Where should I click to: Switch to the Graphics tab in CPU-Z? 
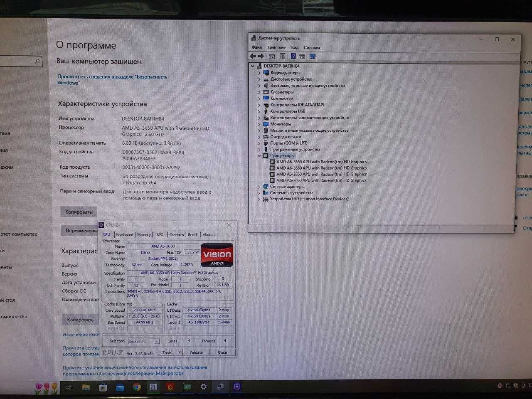point(177,234)
